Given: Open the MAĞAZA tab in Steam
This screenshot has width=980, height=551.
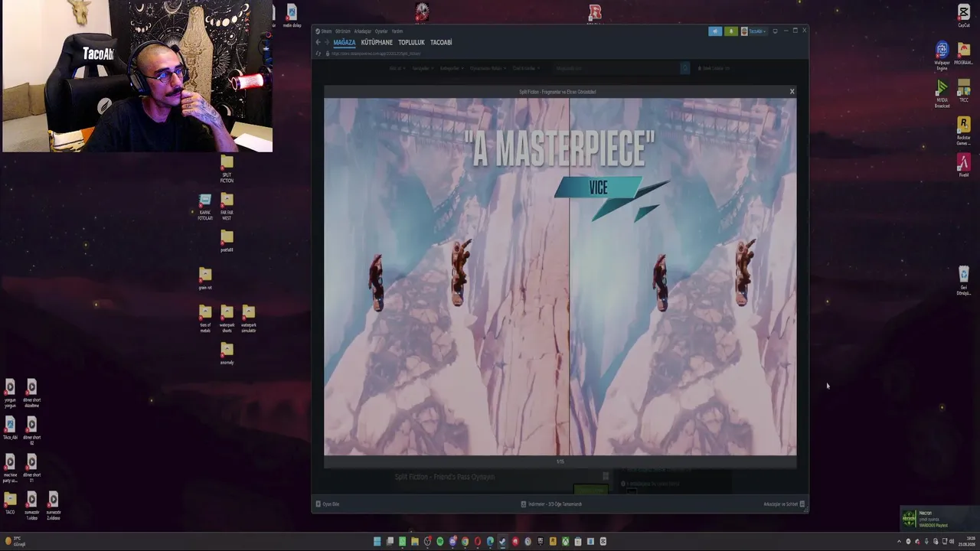Looking at the screenshot, I should (345, 43).
